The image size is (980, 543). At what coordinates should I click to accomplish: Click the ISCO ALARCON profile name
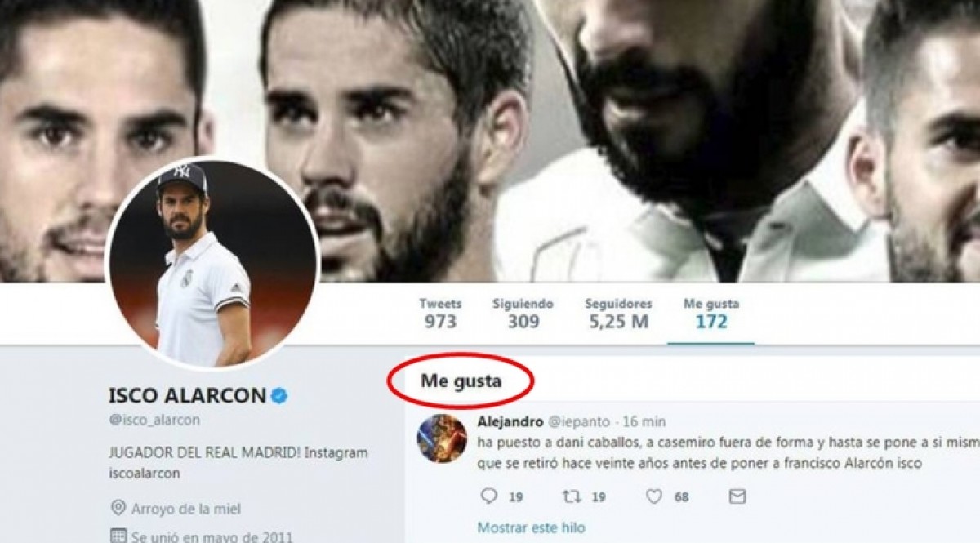187,396
